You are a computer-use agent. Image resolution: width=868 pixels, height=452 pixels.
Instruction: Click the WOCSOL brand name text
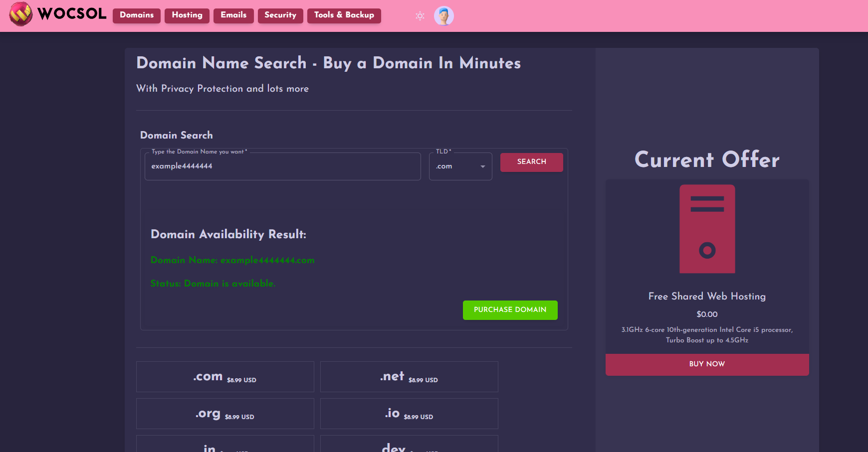tap(72, 14)
